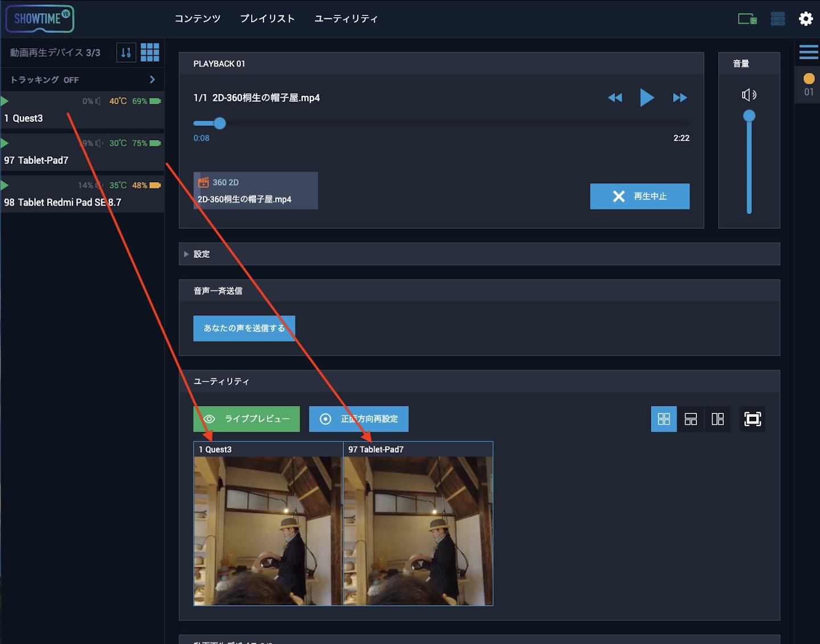The image size is (820, 644).
Task: Open the コンテンツ menu
Action: 197,19
